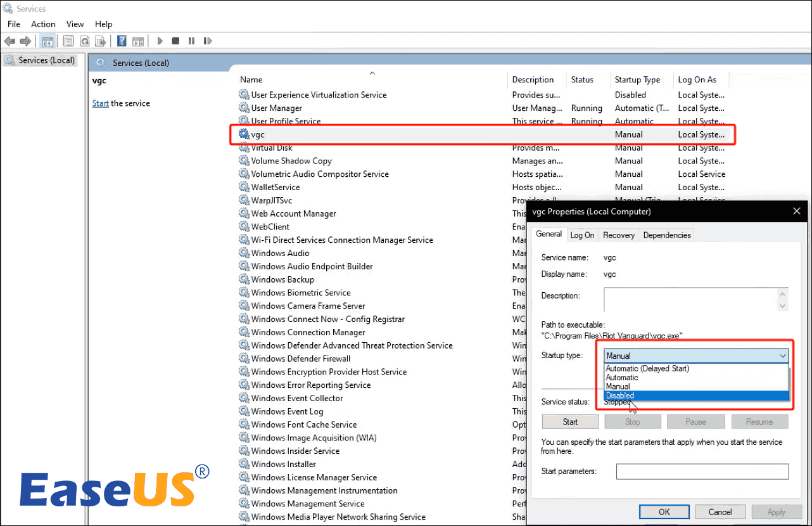Image resolution: width=812 pixels, height=526 pixels.
Task: Switch to the Recovery tab
Action: 618,235
